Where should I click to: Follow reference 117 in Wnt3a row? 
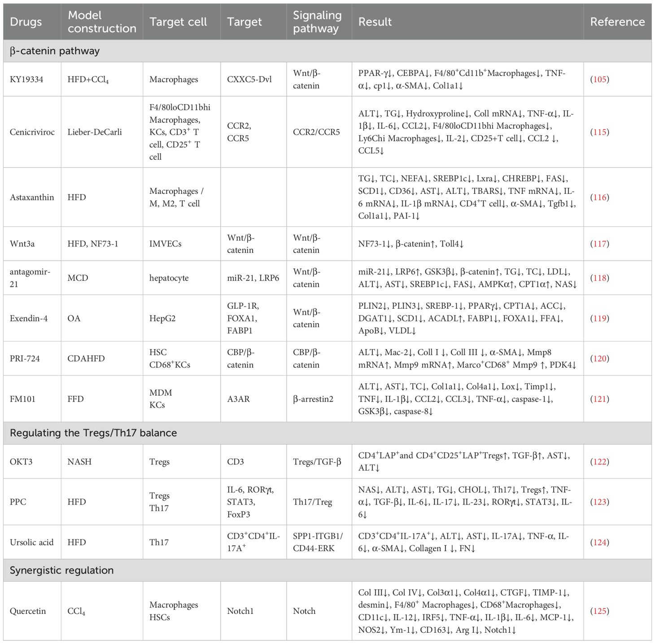pyautogui.click(x=599, y=244)
